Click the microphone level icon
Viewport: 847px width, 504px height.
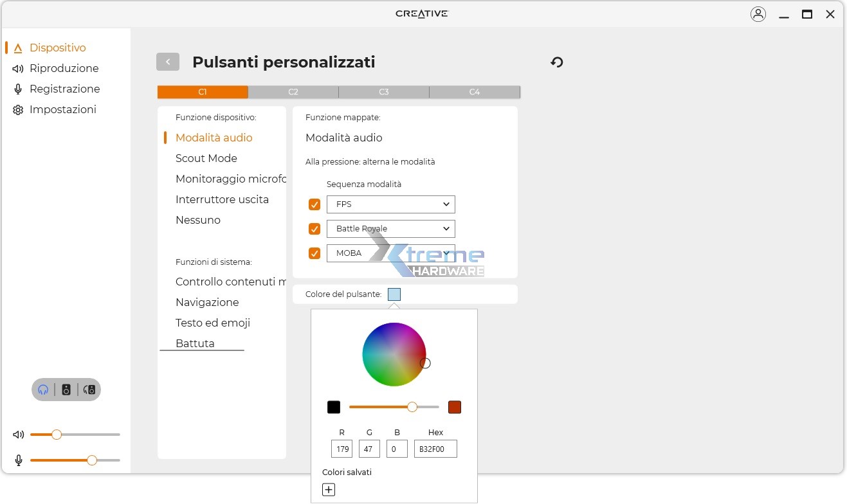[x=18, y=460]
